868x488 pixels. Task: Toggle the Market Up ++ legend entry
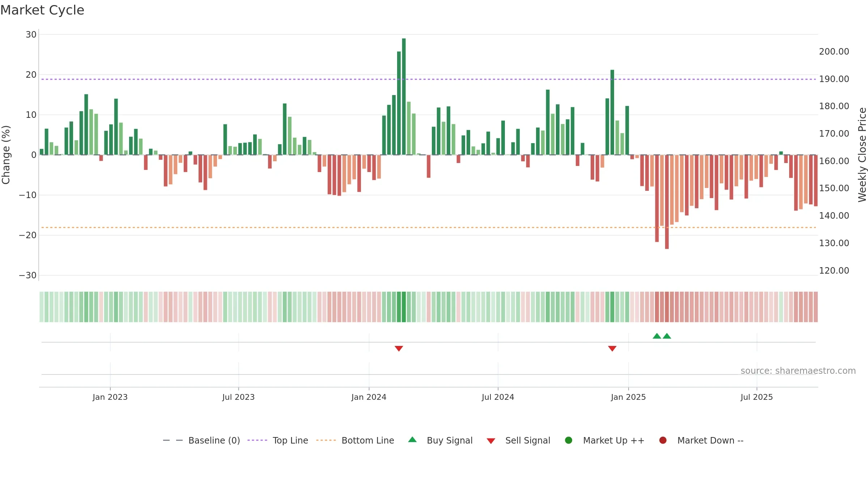(x=604, y=440)
